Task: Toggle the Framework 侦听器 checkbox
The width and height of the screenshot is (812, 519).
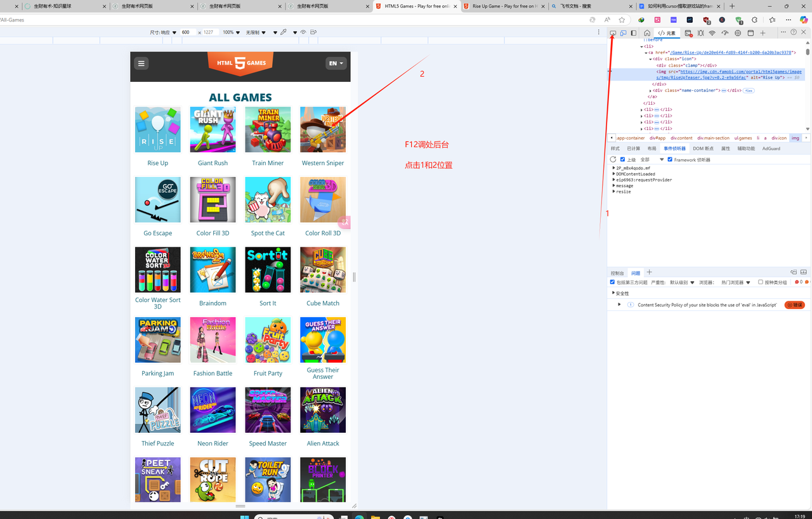Action: [x=670, y=160]
